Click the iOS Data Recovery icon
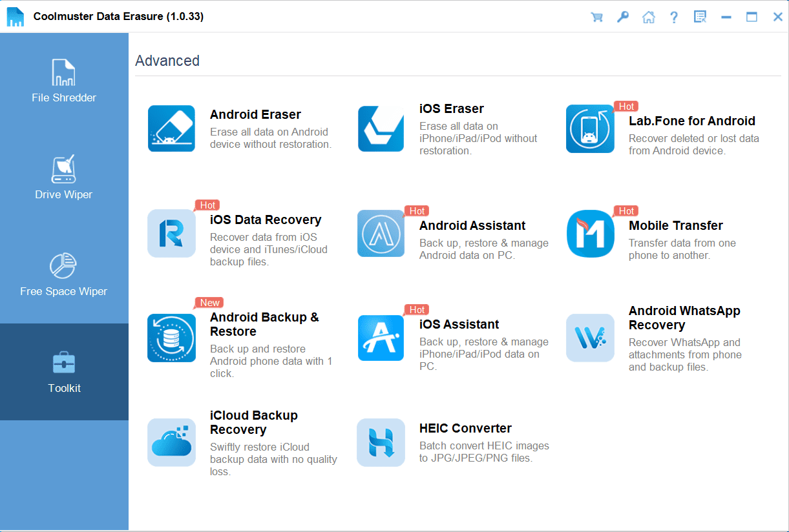 171,233
